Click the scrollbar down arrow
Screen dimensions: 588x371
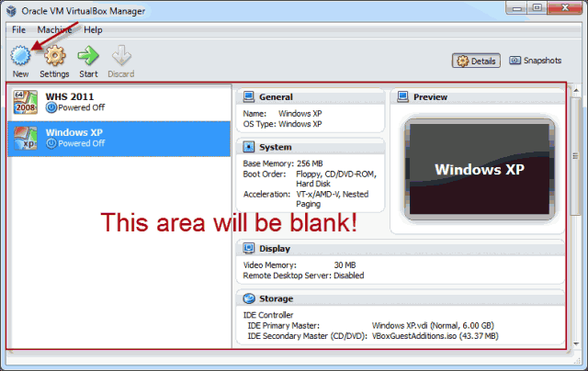[x=576, y=343]
